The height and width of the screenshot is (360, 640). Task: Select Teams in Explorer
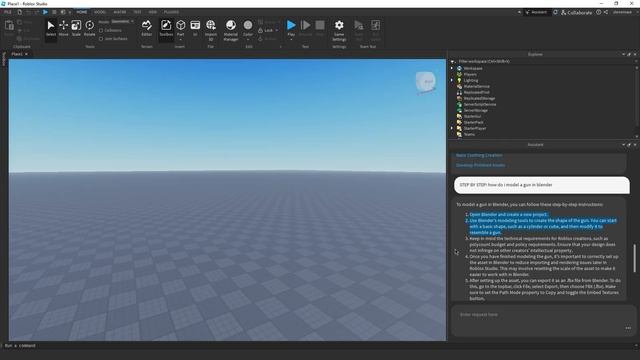469,134
